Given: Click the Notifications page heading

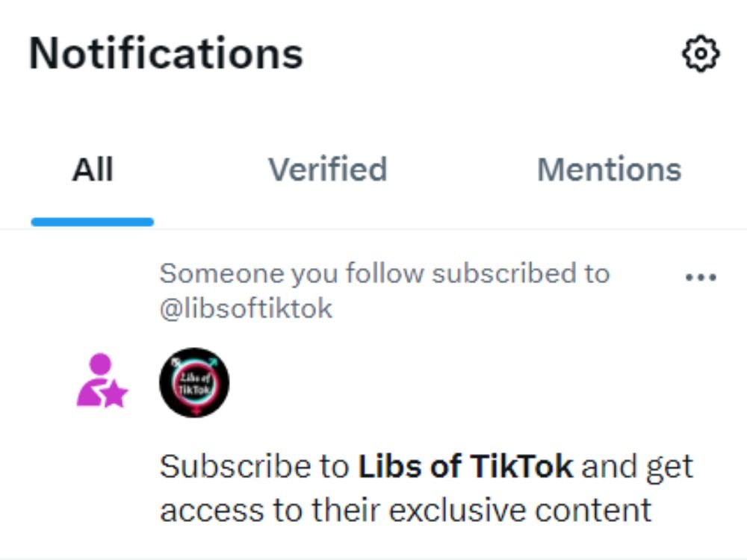Looking at the screenshot, I should [x=164, y=51].
